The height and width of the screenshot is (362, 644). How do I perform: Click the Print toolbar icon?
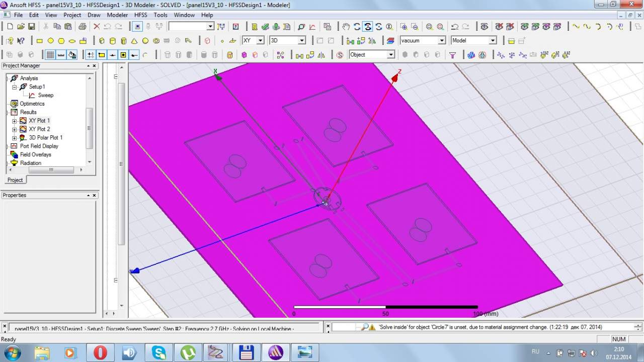(x=82, y=27)
